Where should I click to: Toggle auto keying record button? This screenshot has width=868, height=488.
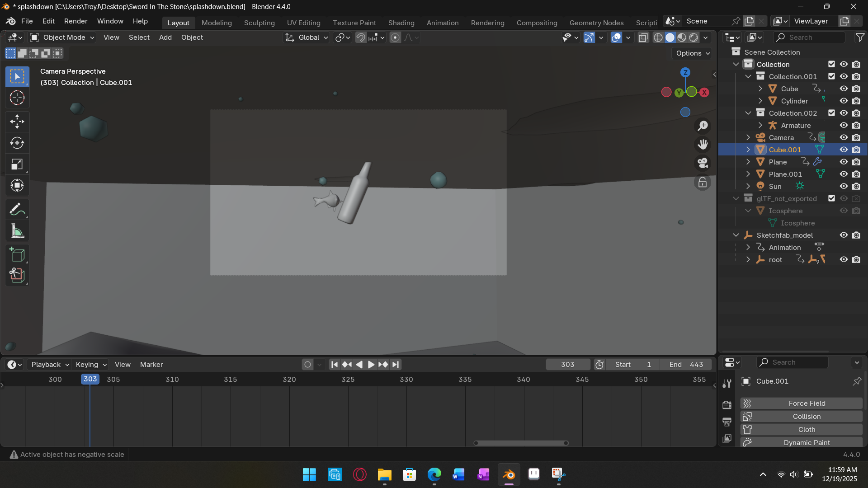coord(308,365)
